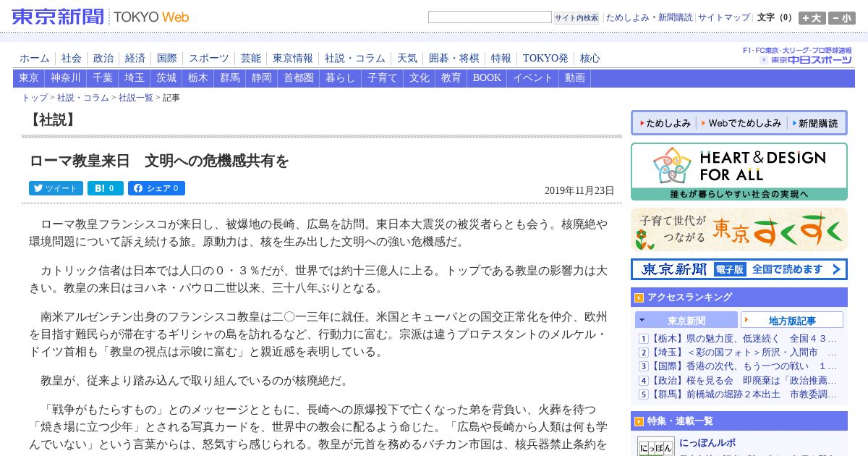Image resolution: width=868 pixels, height=456 pixels.
Task: Select 静岡 in regional bar
Action: 262,78
